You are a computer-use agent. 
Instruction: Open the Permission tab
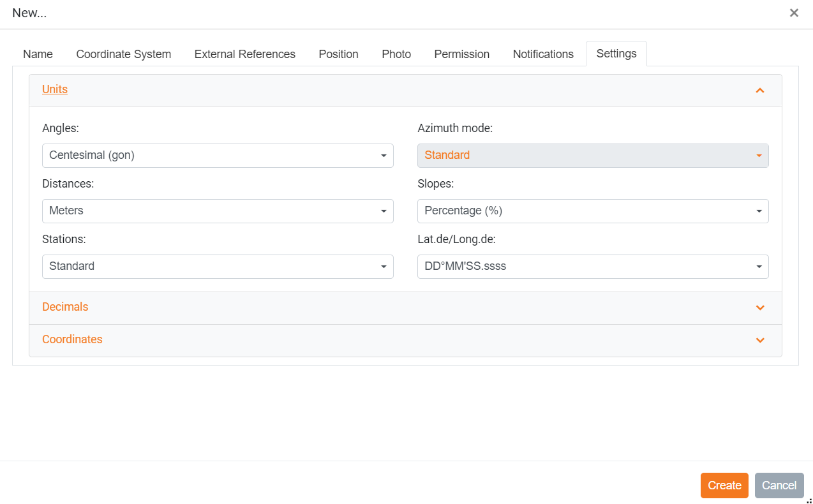point(461,54)
